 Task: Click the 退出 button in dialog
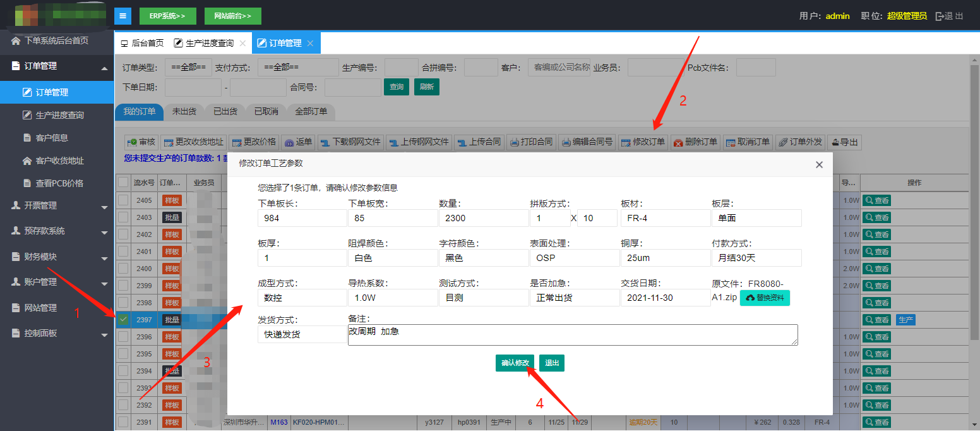[x=551, y=363]
